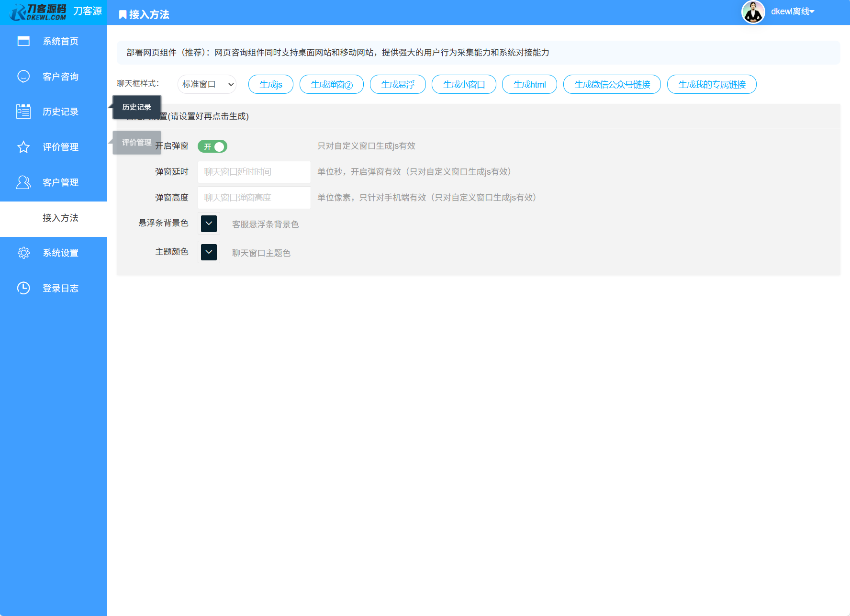Expand the 标准窗口 chat style dropdown
The width and height of the screenshot is (850, 616).
point(207,84)
